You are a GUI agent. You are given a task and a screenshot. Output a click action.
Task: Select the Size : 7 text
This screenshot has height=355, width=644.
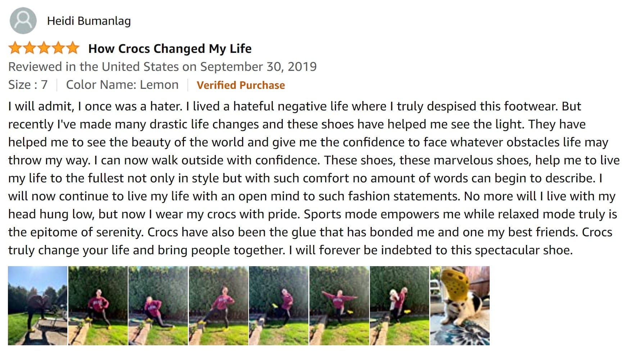coord(28,85)
